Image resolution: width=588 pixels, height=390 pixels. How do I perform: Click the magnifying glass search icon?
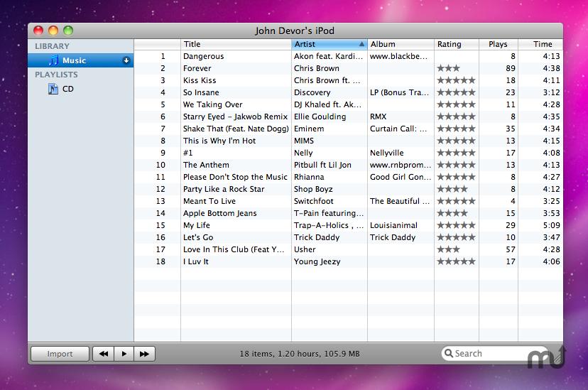click(448, 353)
